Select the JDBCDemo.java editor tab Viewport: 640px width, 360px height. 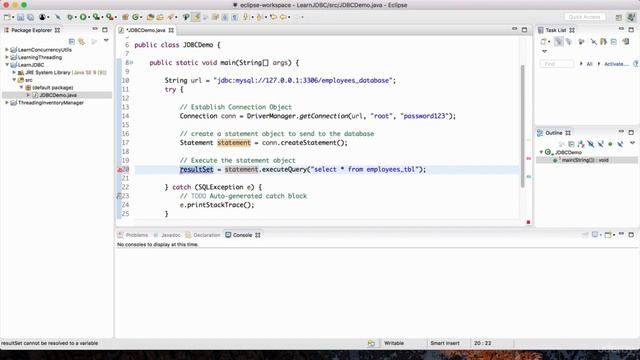[146, 30]
